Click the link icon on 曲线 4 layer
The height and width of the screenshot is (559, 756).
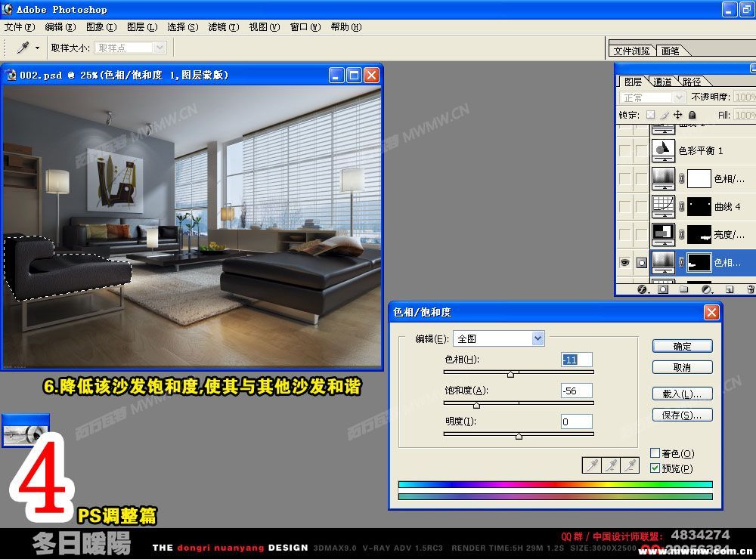[681, 207]
